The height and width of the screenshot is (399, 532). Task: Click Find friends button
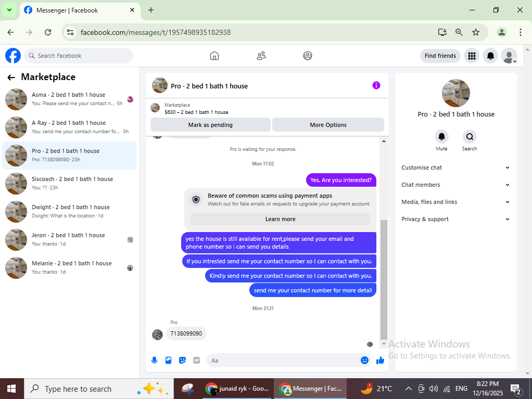click(440, 56)
